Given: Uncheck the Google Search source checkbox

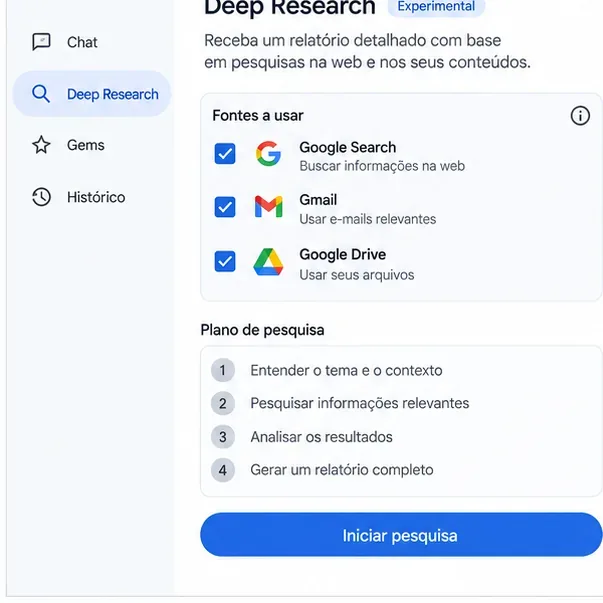Looking at the screenshot, I should [225, 154].
